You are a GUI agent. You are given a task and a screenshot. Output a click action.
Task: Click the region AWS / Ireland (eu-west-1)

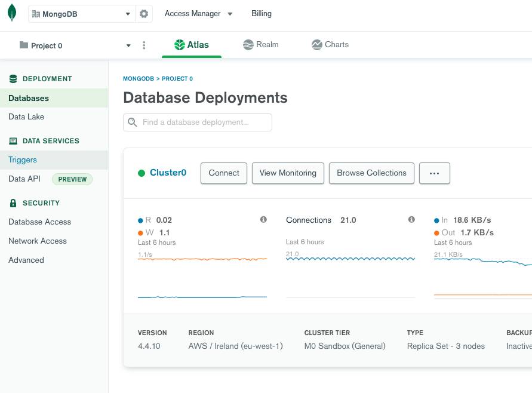tap(235, 346)
